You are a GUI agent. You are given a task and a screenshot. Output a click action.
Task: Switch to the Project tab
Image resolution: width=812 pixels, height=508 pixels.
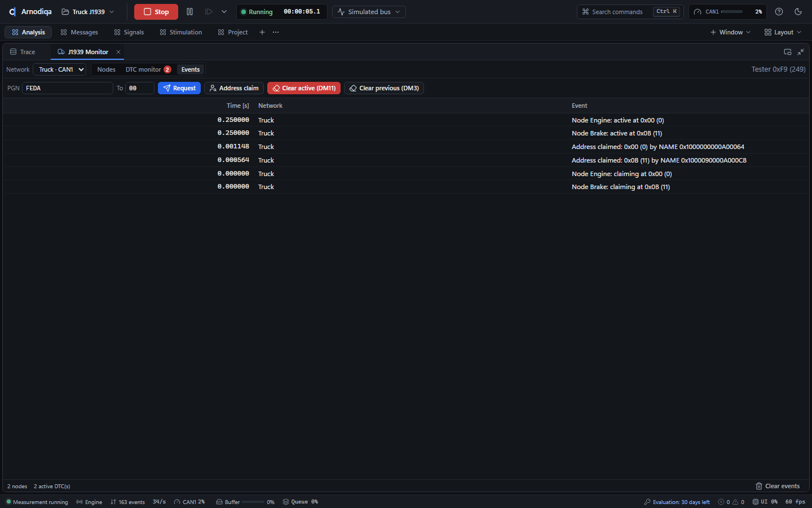232,32
